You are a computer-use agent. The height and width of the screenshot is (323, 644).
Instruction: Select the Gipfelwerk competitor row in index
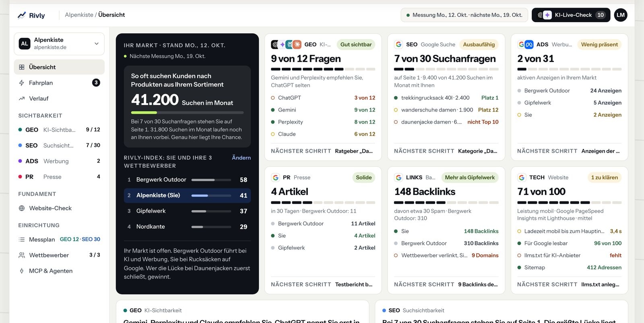[x=187, y=211]
